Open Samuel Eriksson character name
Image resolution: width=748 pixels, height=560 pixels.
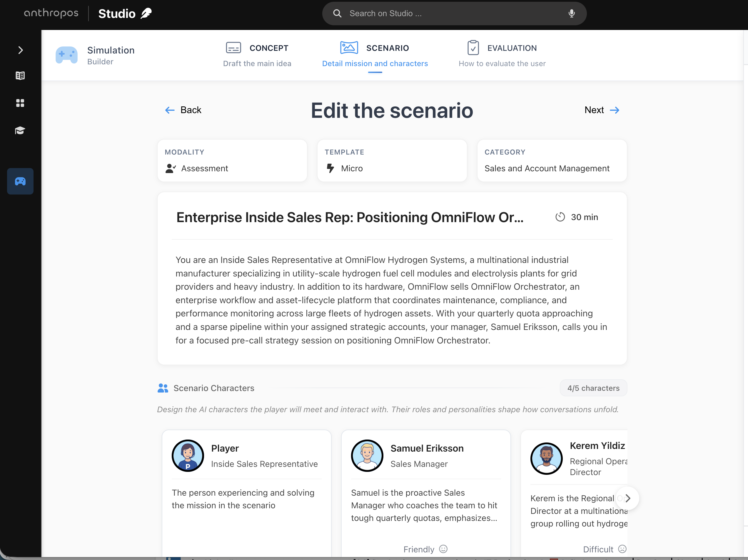pos(427,448)
